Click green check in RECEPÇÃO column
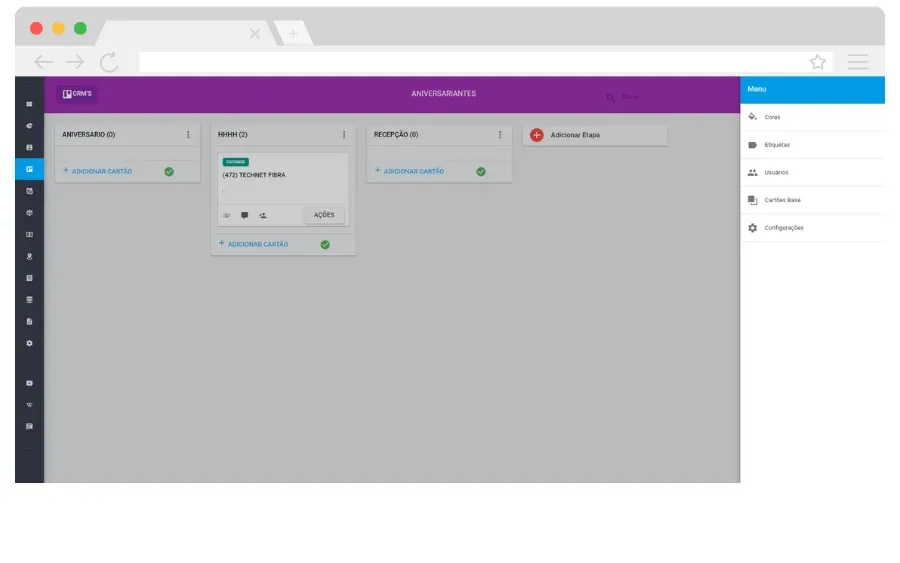 point(481,172)
